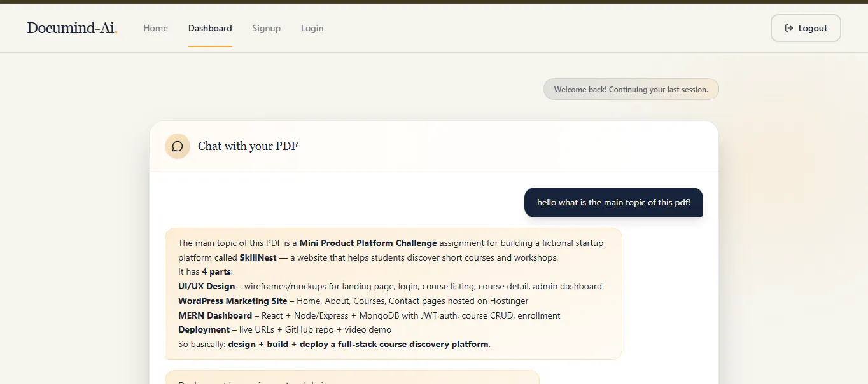868x384 pixels.
Task: Click the Logout button
Action: 806,28
